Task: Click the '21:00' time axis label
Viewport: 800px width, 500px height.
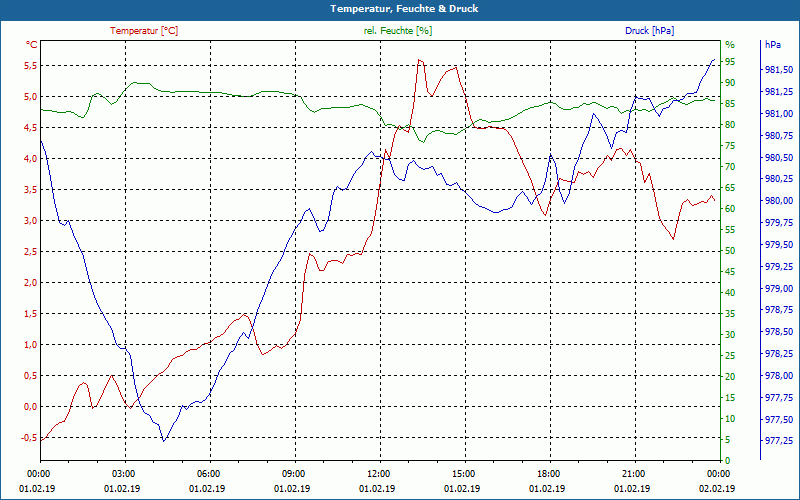Action: pyautogui.click(x=633, y=474)
